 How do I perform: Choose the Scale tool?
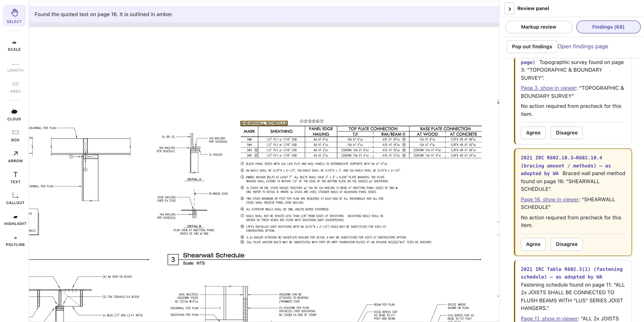[x=14, y=46]
